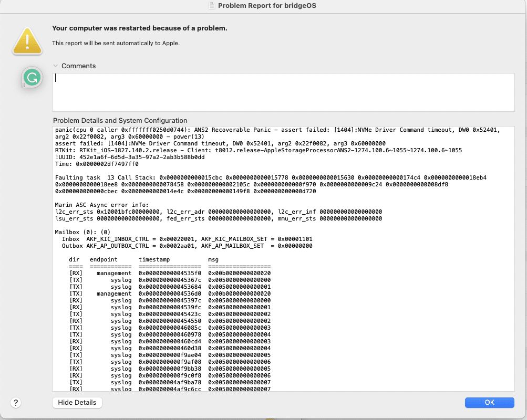Image resolution: width=527 pixels, height=420 pixels.
Task: Click the [TX] syslog 0x000000000045367c row
Action: tap(170, 280)
